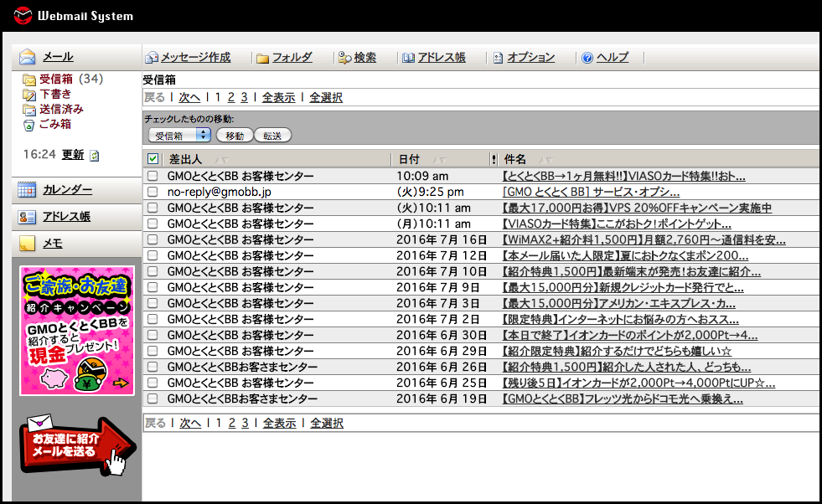The width and height of the screenshot is (822, 504).
Task: Open VPS 20%OFFキャンペーン subject
Action: coord(637,208)
